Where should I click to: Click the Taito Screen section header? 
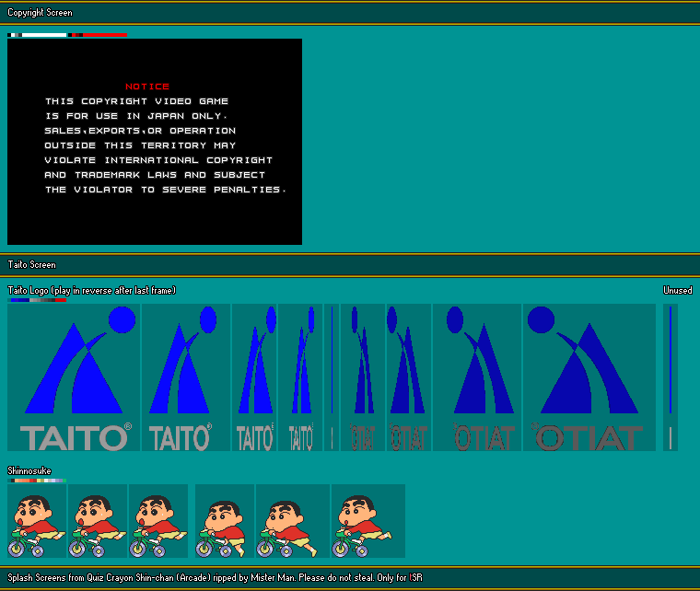pos(350,264)
